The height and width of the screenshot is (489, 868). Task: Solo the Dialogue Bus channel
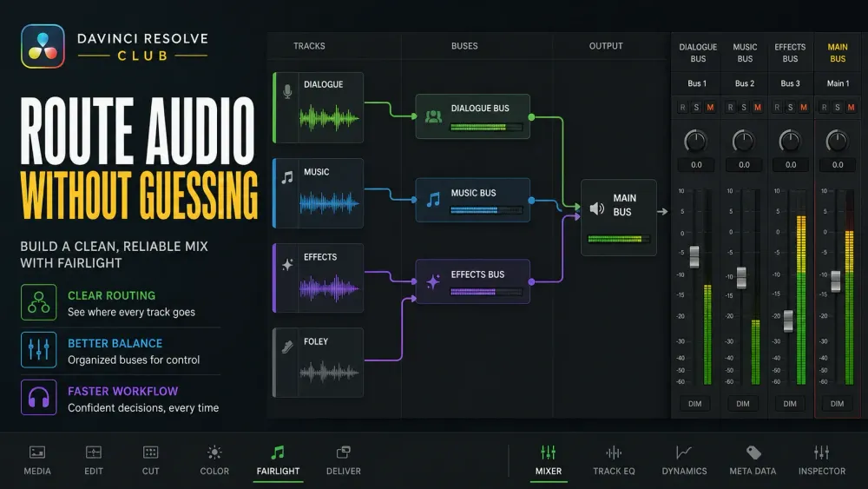pos(696,108)
